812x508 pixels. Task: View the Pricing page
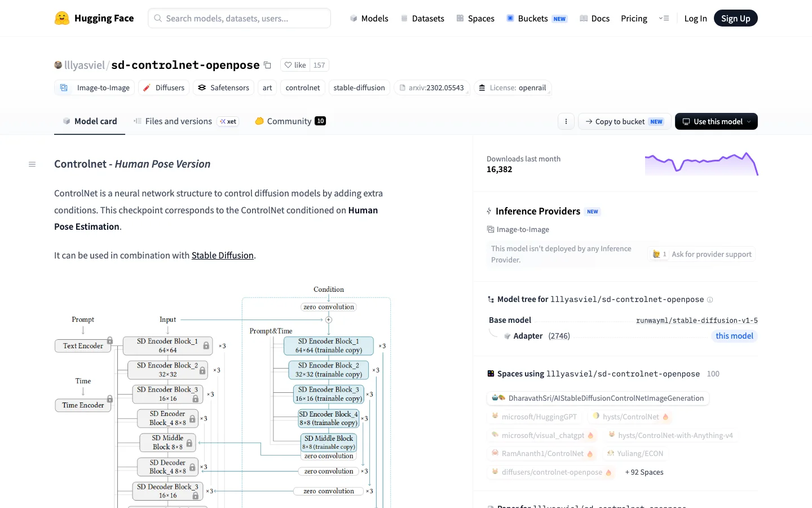pyautogui.click(x=634, y=18)
